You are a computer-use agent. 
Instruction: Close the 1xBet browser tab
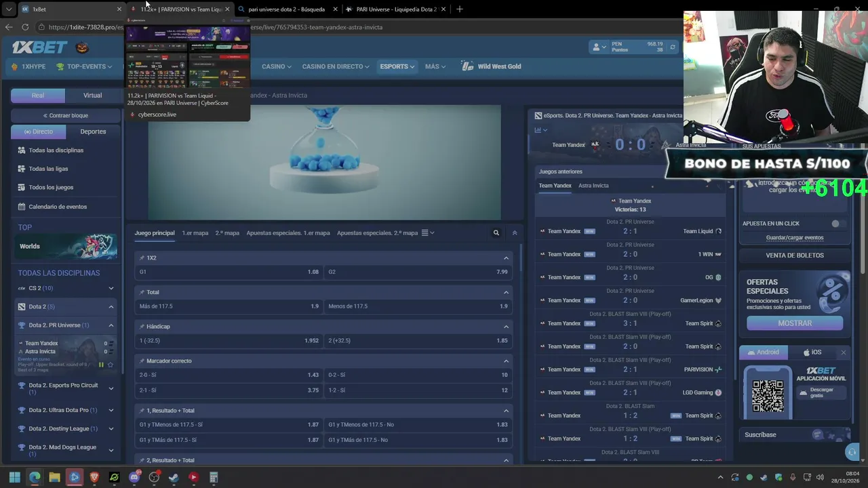[x=119, y=9]
